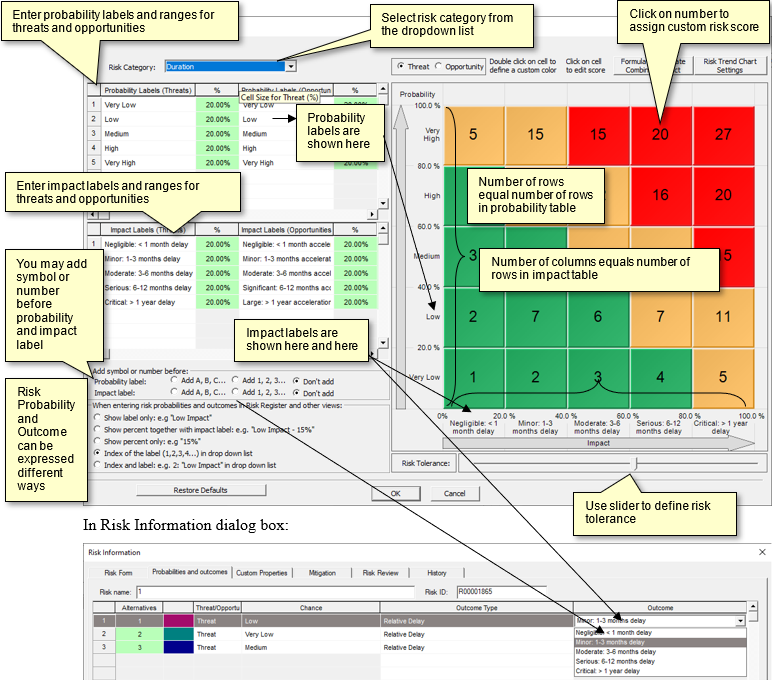This screenshot has height=680, width=772.
Task: Click the navy color swatch in alternative 3
Action: [178, 647]
